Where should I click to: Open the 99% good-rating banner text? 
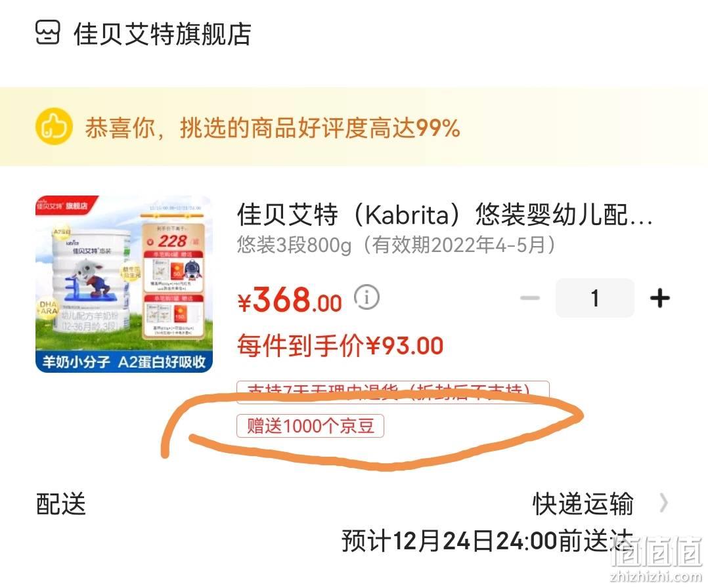pyautogui.click(x=273, y=128)
